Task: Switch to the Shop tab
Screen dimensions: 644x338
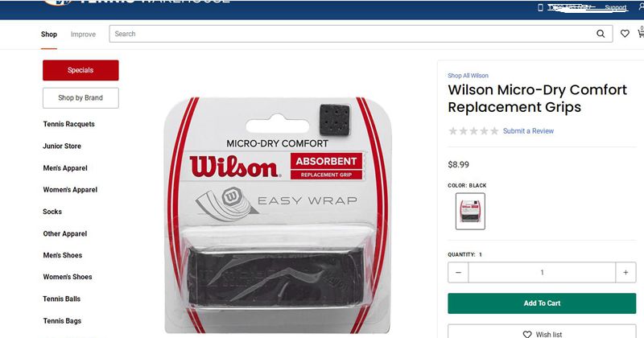Action: click(x=49, y=34)
